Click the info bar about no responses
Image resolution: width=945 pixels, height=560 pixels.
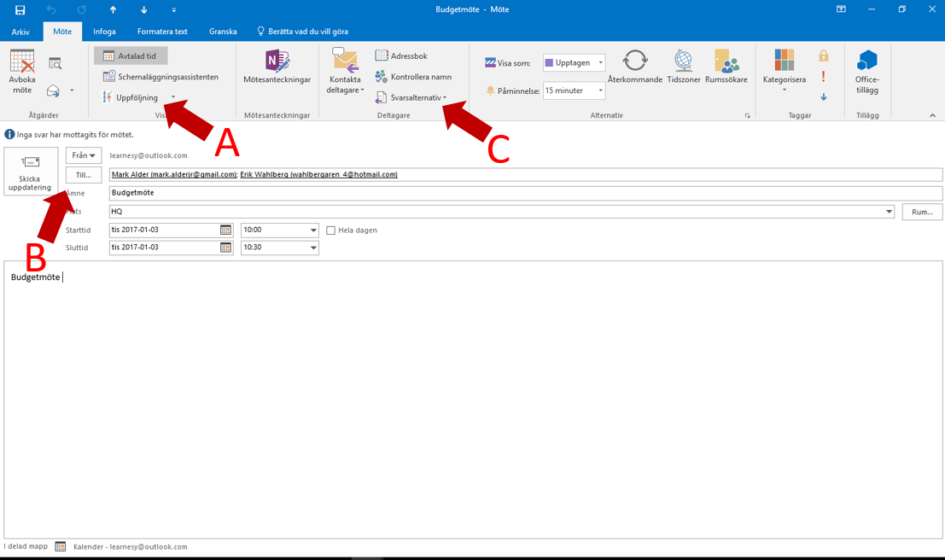[69, 134]
